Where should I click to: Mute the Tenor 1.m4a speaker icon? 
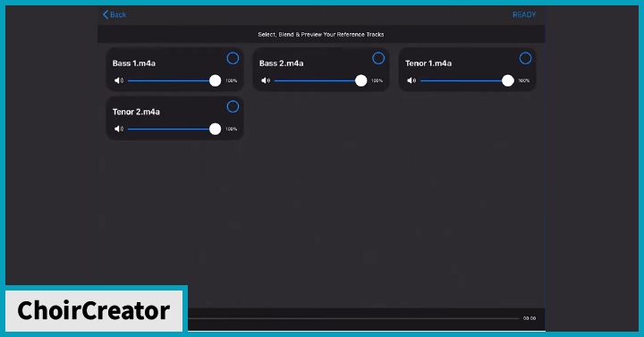point(411,80)
